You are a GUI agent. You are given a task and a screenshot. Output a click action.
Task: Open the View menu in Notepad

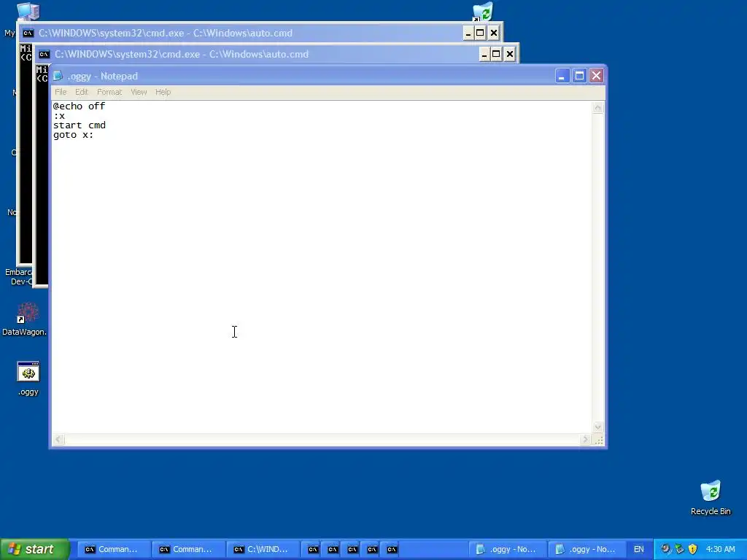point(139,92)
